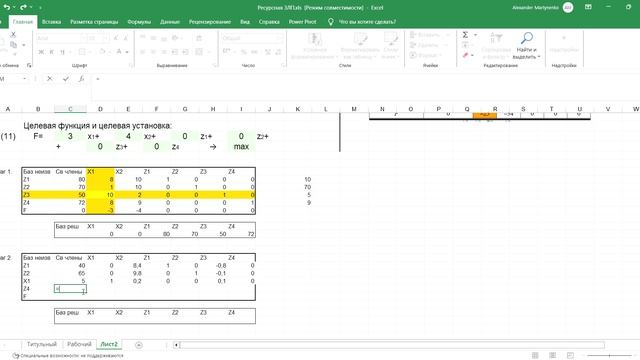Click the Cell Styles icon

tap(391, 39)
